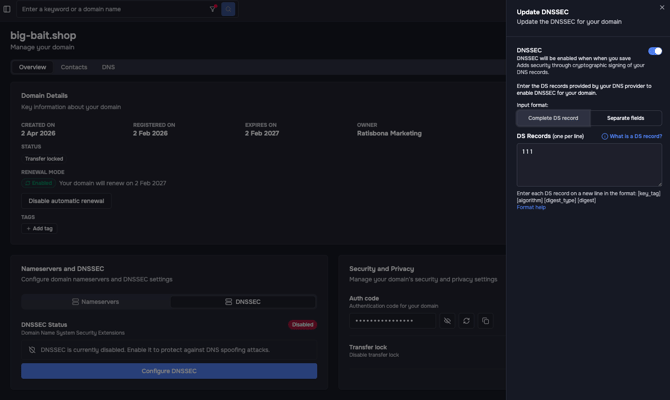Viewport: 670px width, 400px height.
Task: Click the blue search button
Action: pyautogui.click(x=228, y=9)
